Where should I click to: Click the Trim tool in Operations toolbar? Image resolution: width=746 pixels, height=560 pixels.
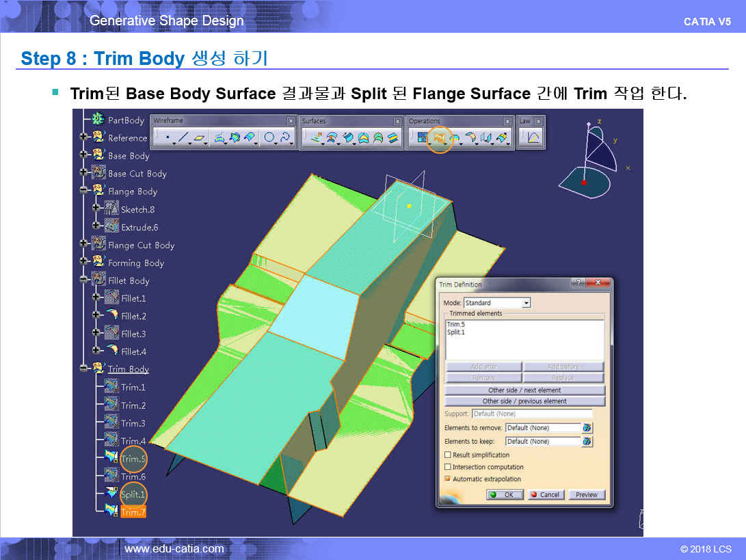(x=440, y=138)
